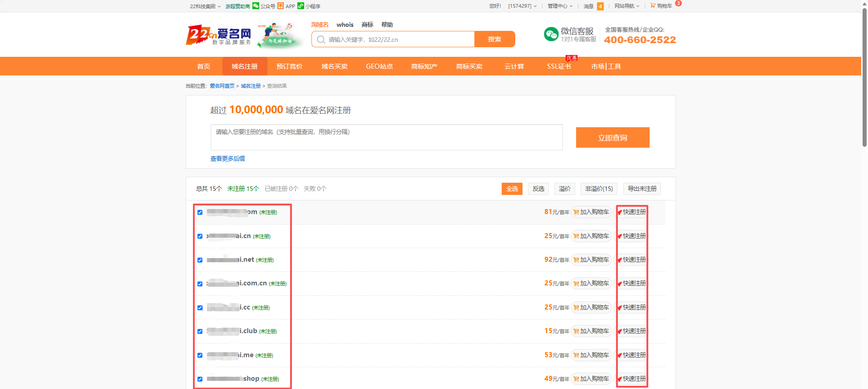Uncheck the .com.cn domain checkbox
This screenshot has width=868, height=389.
click(x=200, y=284)
